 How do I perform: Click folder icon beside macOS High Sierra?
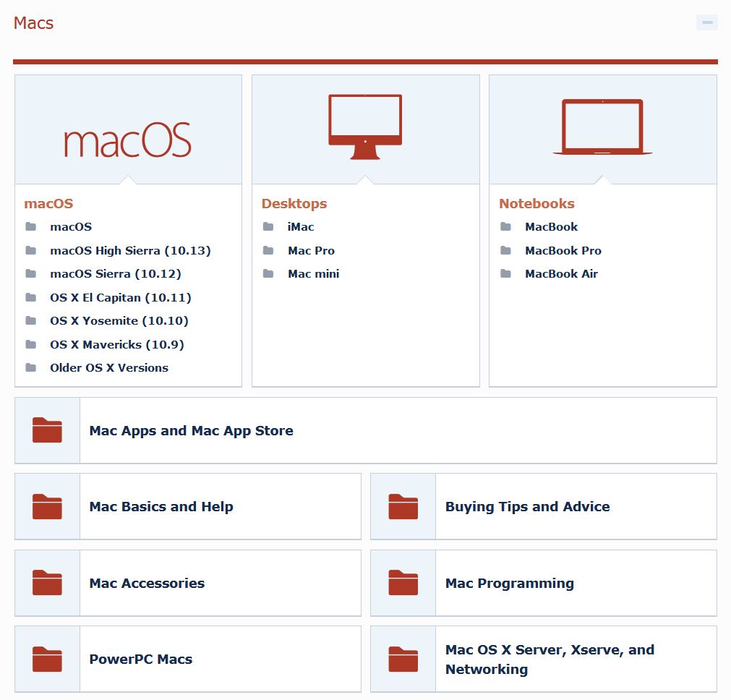coord(31,250)
